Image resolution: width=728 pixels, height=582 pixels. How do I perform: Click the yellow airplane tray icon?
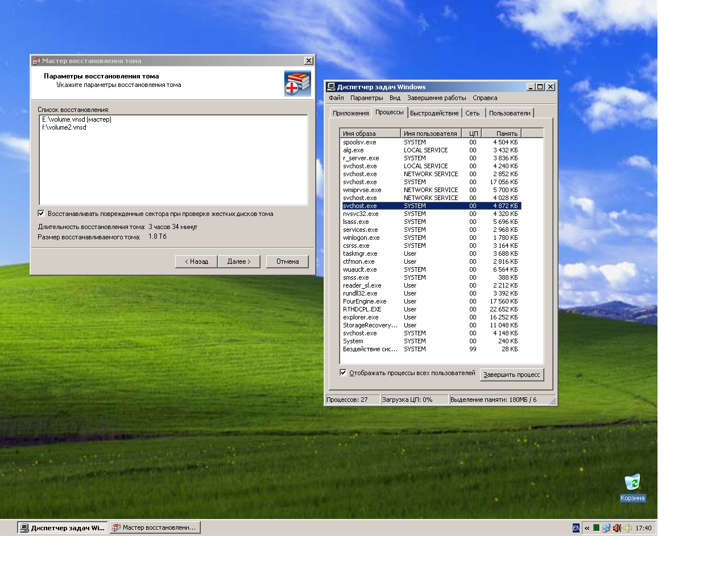[x=627, y=528]
